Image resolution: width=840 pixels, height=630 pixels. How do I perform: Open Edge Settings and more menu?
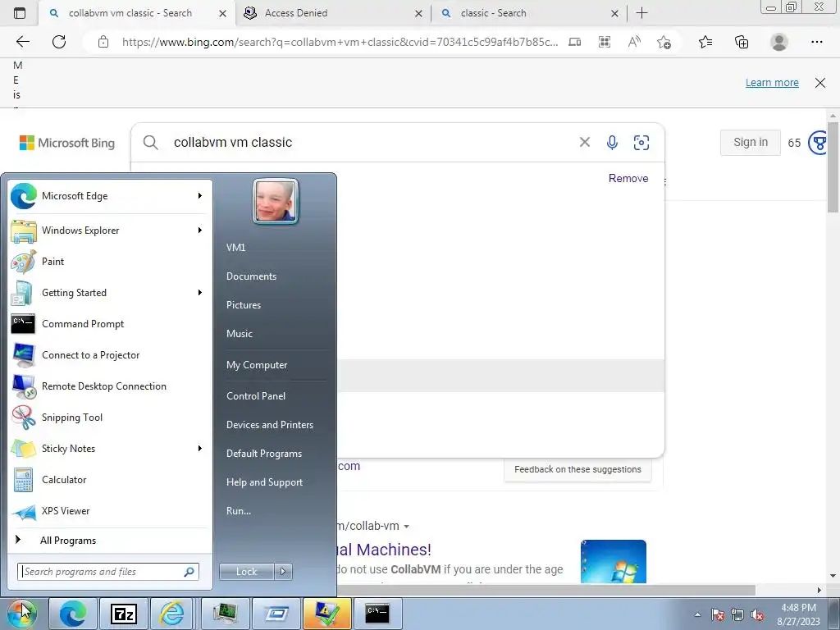tap(817, 42)
